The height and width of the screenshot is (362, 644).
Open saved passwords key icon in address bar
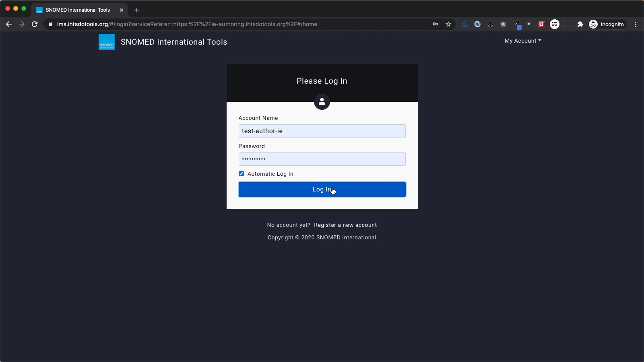436,24
